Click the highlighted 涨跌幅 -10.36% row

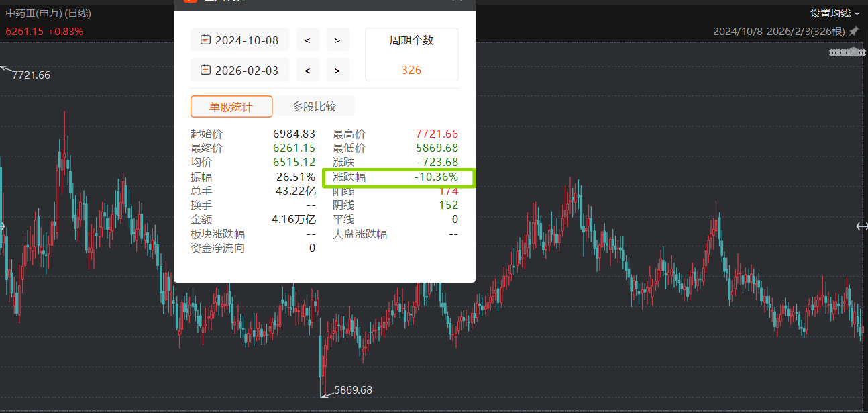point(398,177)
